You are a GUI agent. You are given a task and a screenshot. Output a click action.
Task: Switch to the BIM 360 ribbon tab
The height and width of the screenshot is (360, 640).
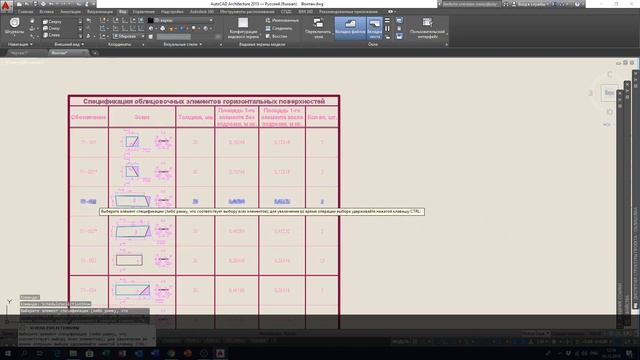pyautogui.click(x=305, y=12)
